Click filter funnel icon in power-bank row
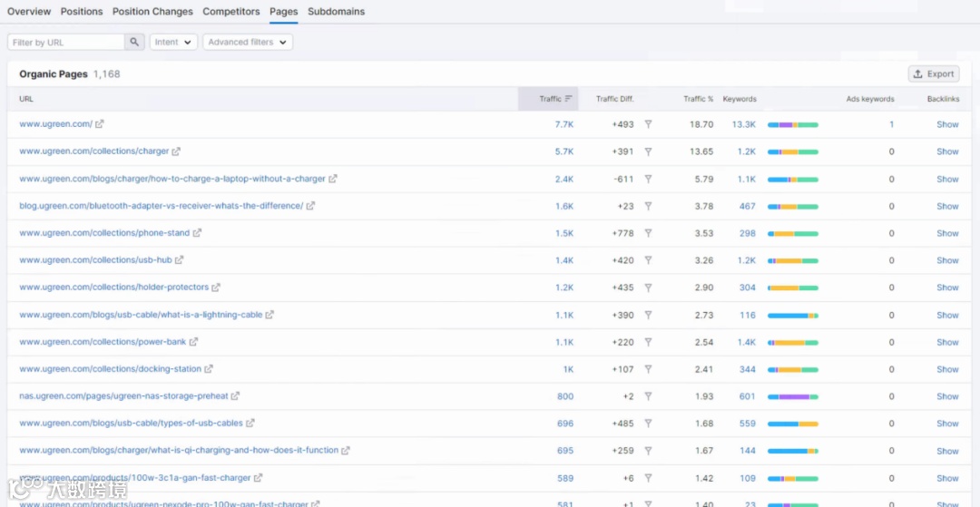Screen dimensions: 980x507 click(x=648, y=342)
